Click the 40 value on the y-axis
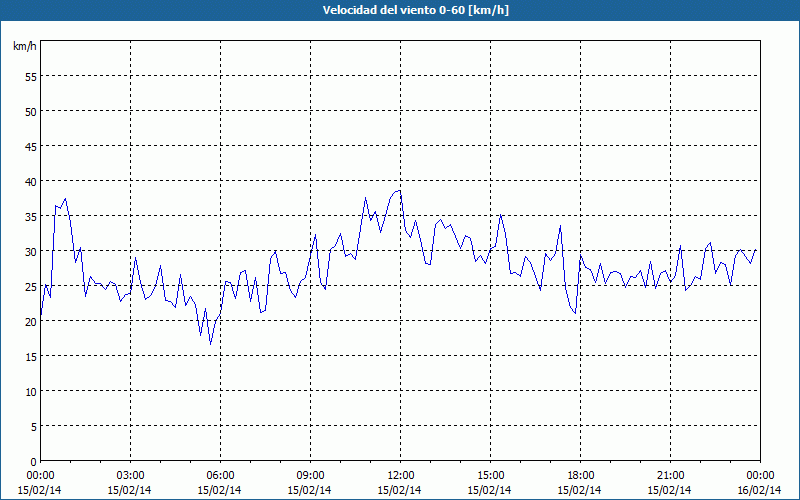800x500 pixels. [x=31, y=182]
